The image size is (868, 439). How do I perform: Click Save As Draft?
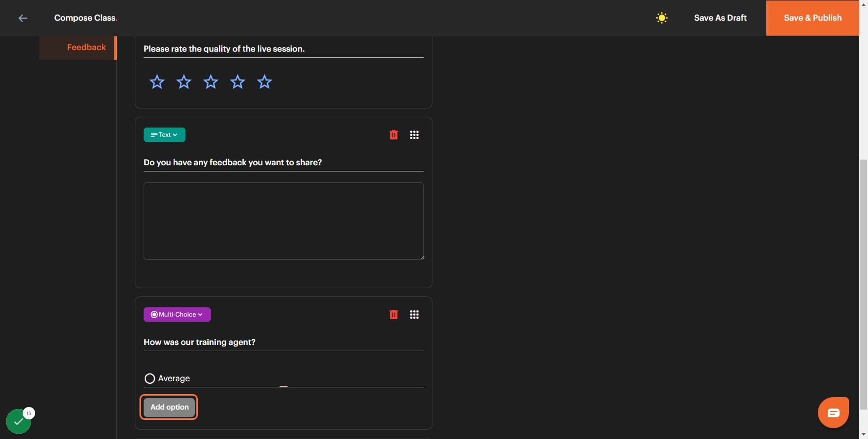pos(720,18)
